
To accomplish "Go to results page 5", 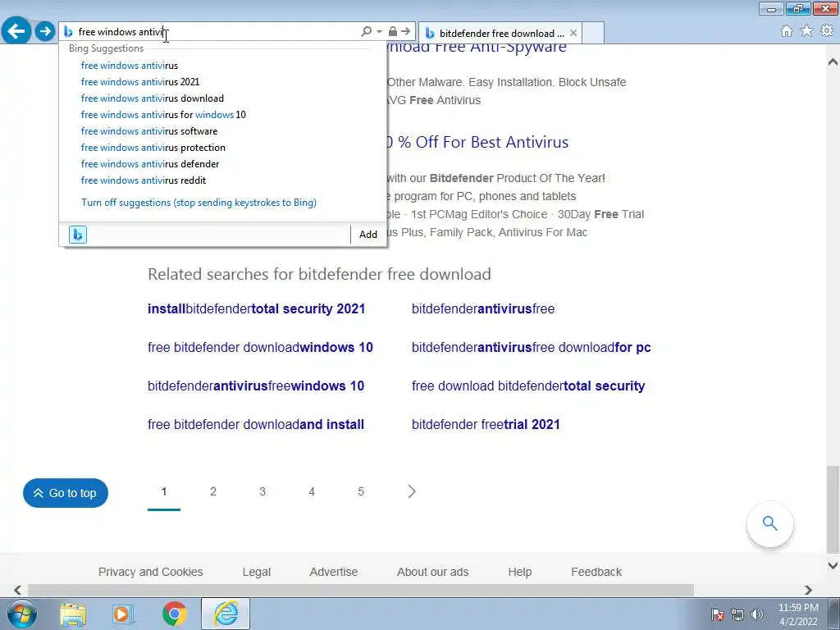I will pos(361,492).
